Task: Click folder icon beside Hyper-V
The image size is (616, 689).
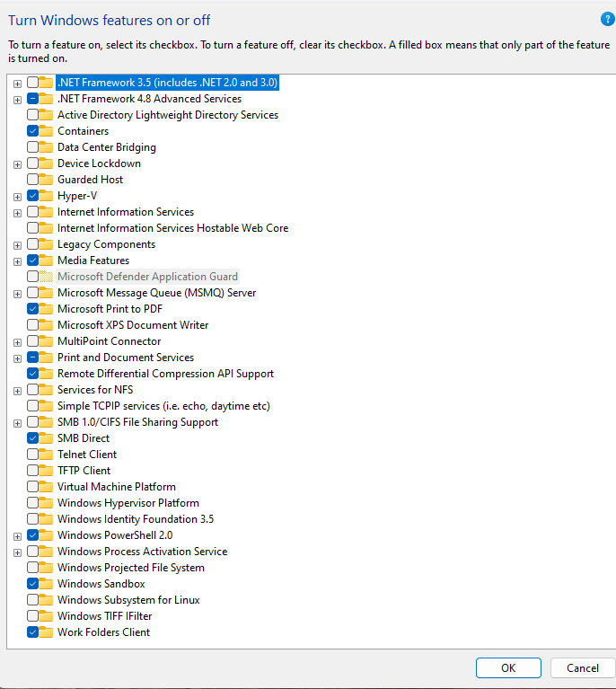Action: pyautogui.click(x=46, y=196)
